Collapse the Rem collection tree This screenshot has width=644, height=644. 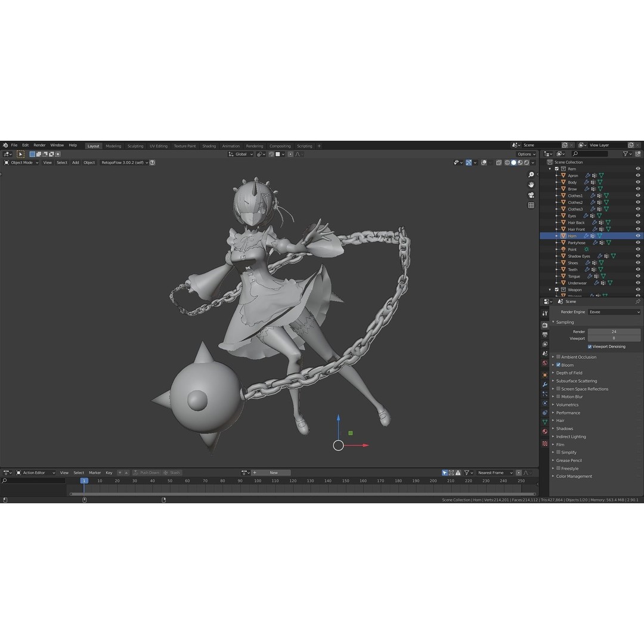(x=550, y=169)
